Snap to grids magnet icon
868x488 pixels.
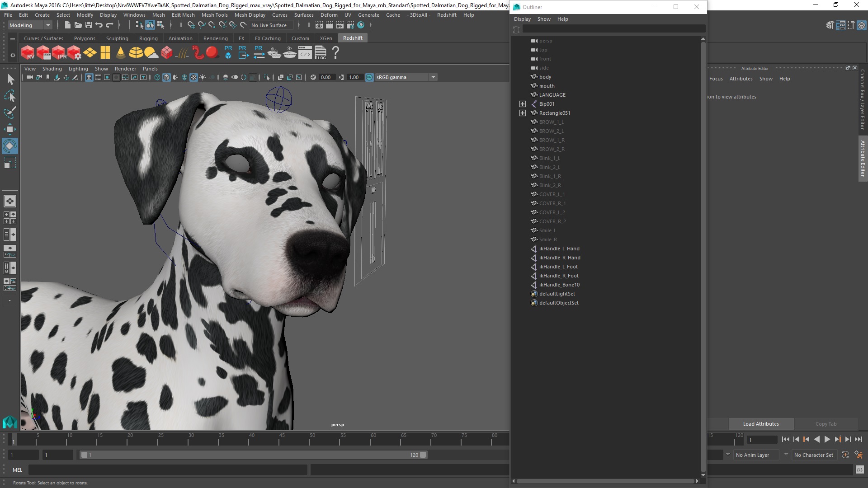tap(191, 25)
